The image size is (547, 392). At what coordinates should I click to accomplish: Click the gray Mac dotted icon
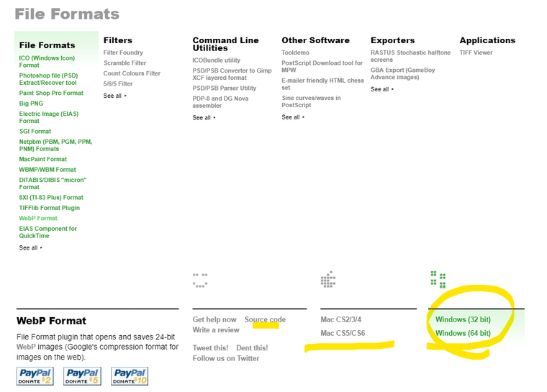[328, 279]
